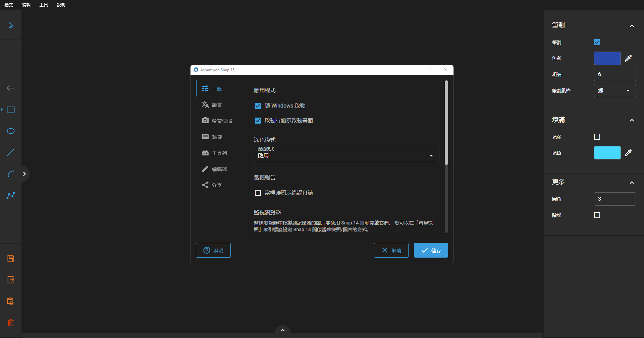The height and width of the screenshot is (338, 644).
Task: Pick the curve drawing tool
Action: [11, 174]
